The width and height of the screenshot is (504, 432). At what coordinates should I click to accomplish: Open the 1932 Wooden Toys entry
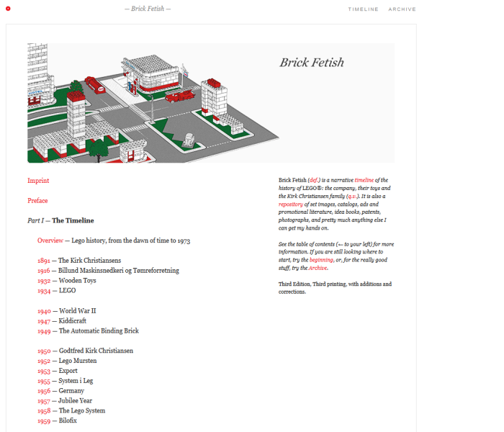(x=44, y=281)
